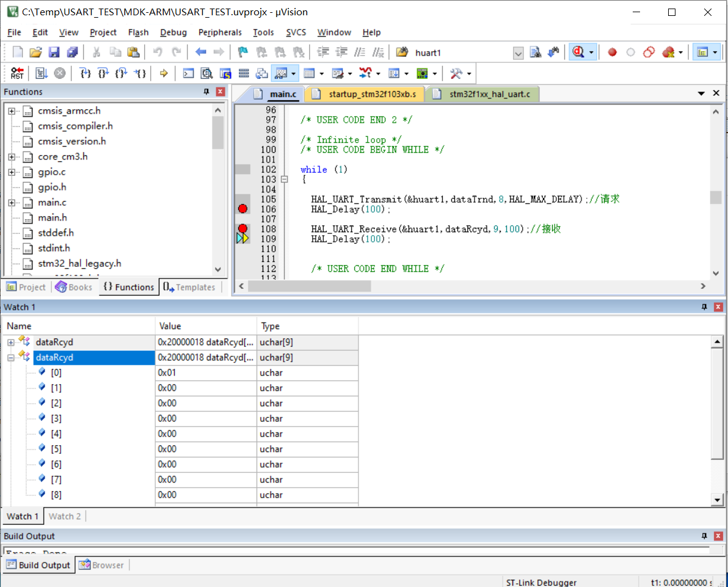Click the Step Into braces icon
The height and width of the screenshot is (587, 728).
pyautogui.click(x=85, y=73)
